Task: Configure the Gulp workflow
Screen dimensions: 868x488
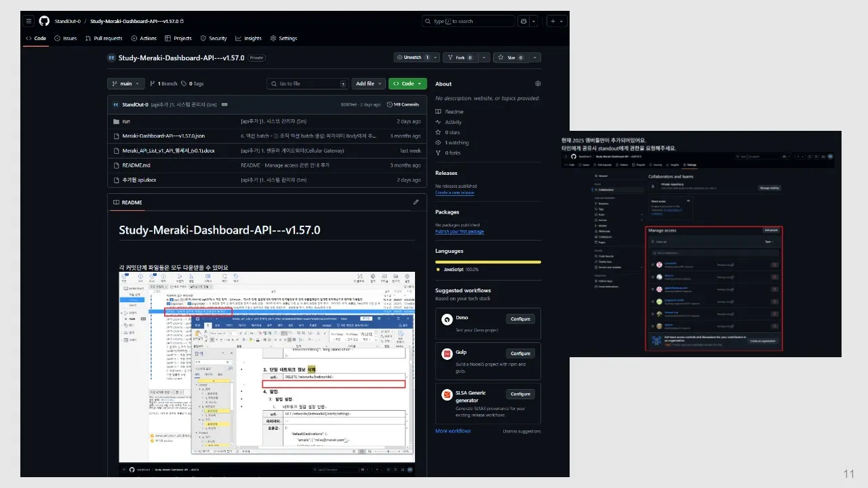Action: pyautogui.click(x=520, y=353)
